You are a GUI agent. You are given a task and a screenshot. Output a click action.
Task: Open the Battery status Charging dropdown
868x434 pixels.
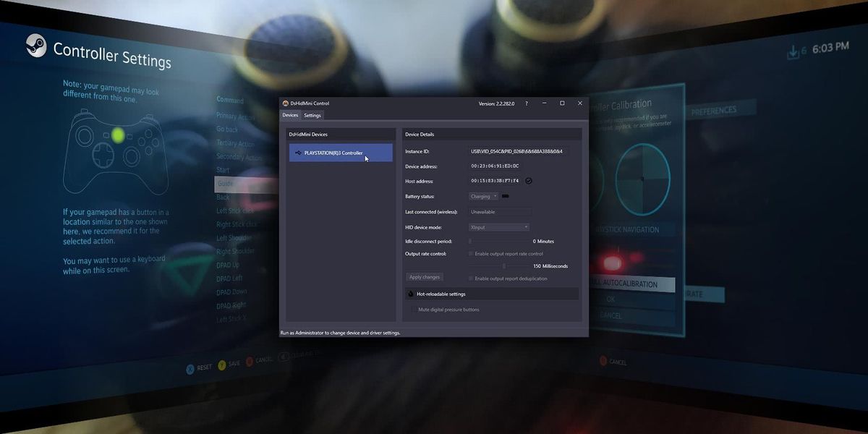pyautogui.click(x=484, y=196)
